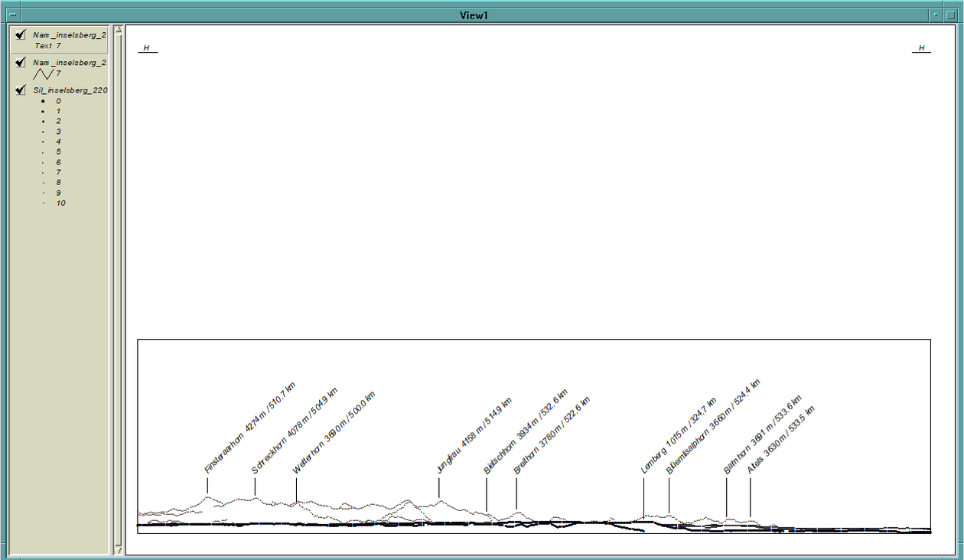
Task: Click the zigzag line symbol in legend
Action: coord(43,74)
